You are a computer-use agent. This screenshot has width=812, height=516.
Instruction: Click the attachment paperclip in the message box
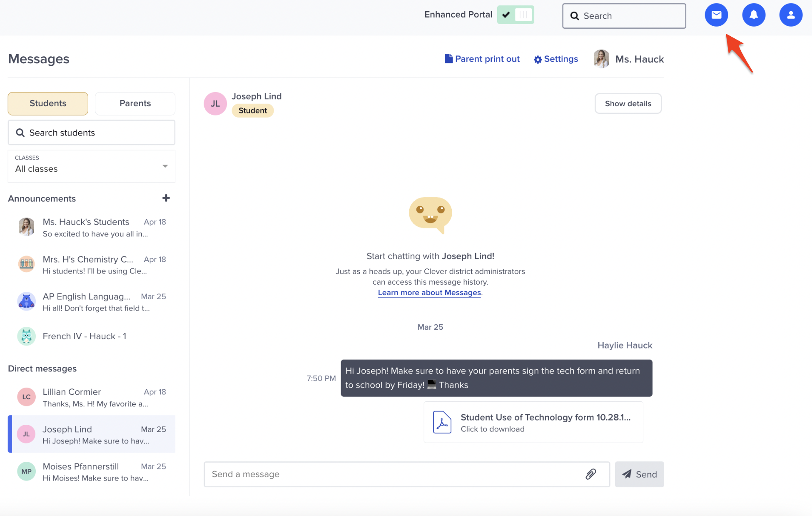[591, 474]
